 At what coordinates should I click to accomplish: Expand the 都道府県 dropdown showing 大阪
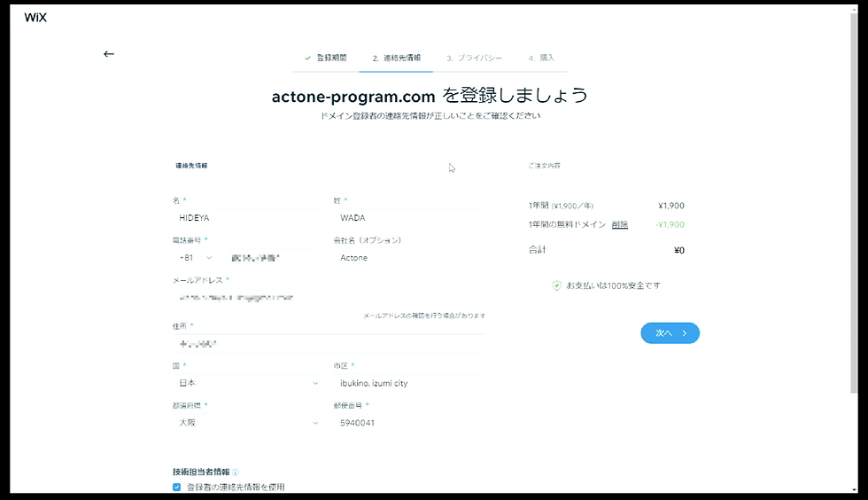coord(247,423)
